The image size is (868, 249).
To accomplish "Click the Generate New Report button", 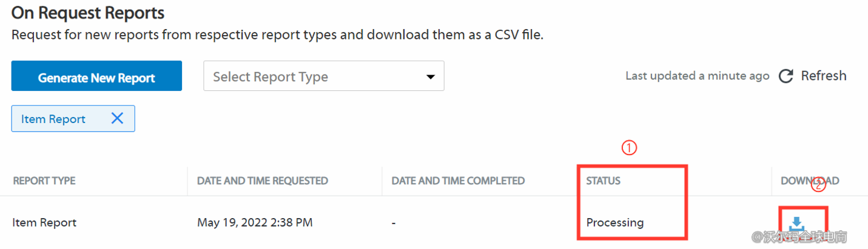I will coord(96,76).
